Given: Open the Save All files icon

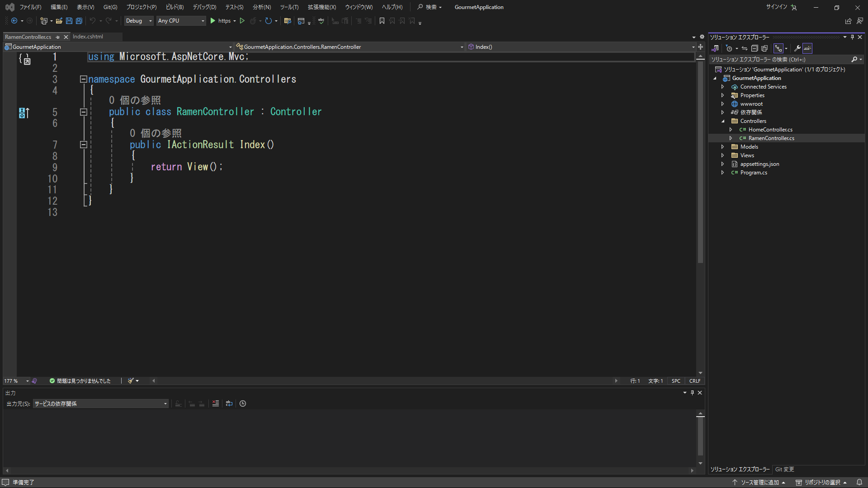Looking at the screenshot, I should coord(79,21).
